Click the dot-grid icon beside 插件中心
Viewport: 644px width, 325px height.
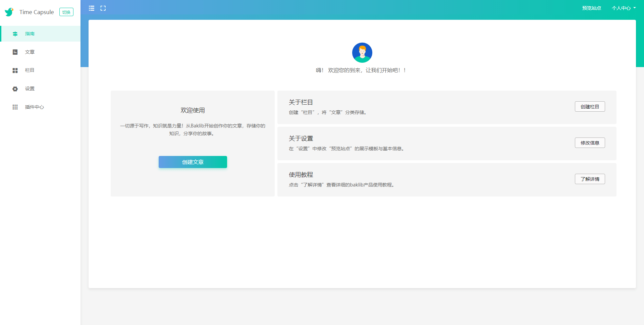point(15,107)
